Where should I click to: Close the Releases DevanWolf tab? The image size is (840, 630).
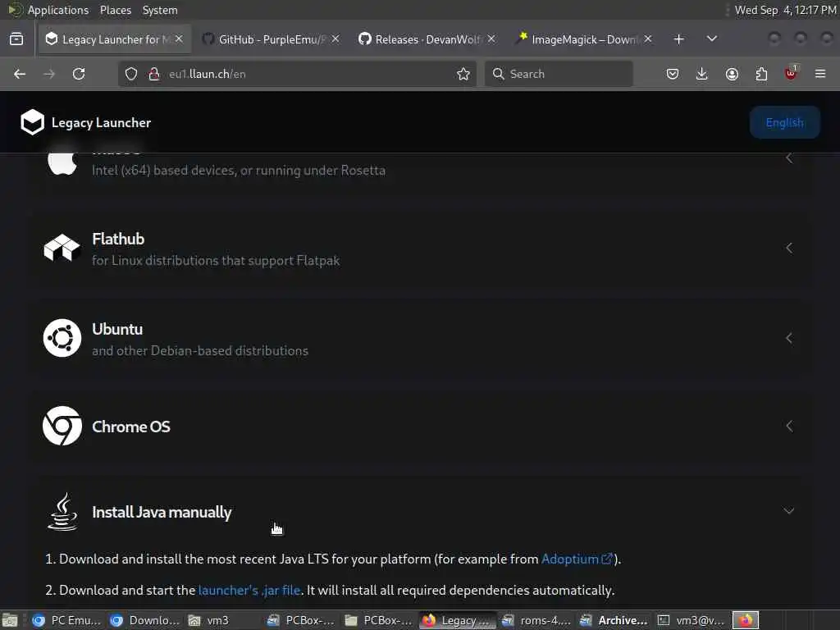pos(491,39)
